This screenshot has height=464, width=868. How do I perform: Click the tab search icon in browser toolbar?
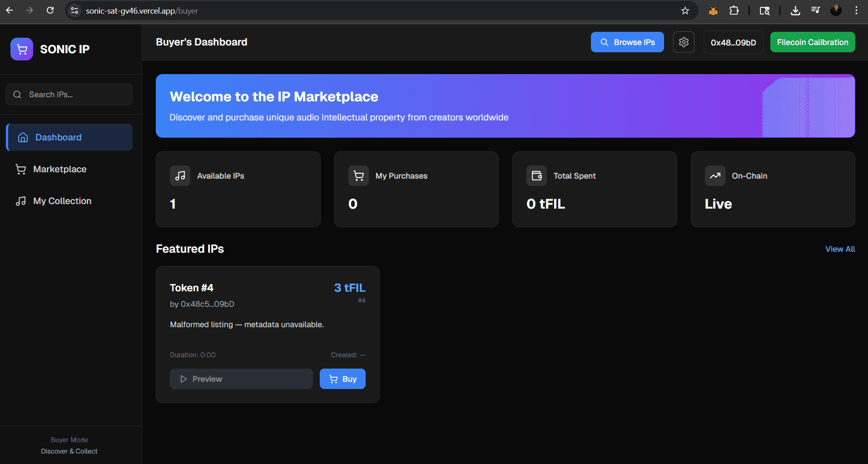pos(765,10)
